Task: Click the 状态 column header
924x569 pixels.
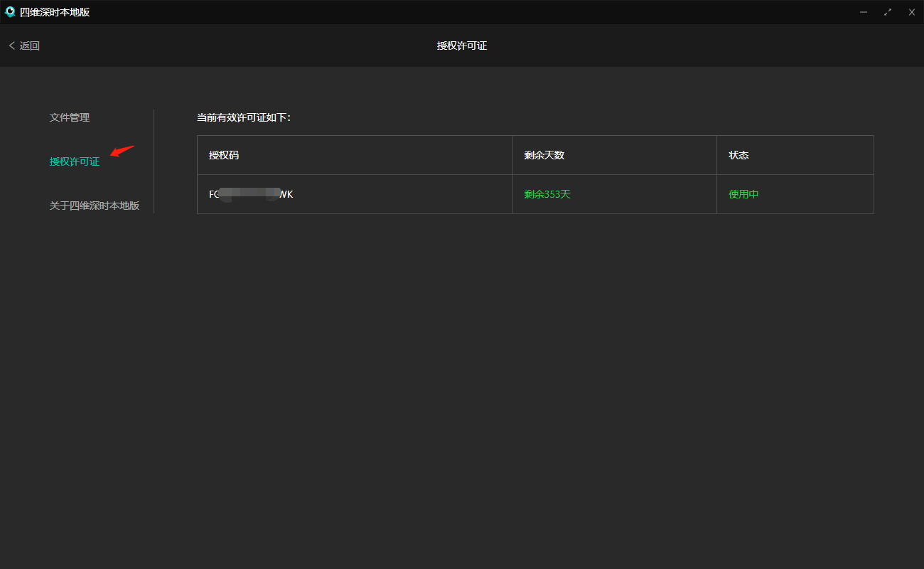Action: pyautogui.click(x=738, y=155)
